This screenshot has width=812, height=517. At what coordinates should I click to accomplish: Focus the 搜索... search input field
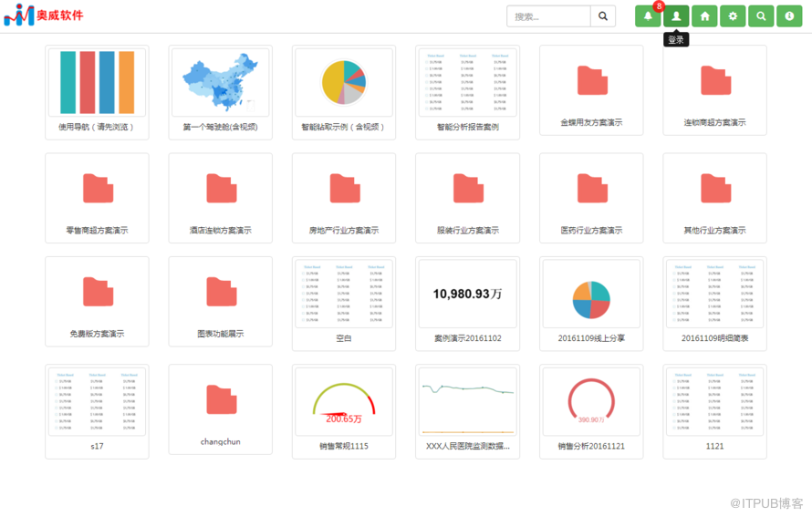(x=548, y=16)
